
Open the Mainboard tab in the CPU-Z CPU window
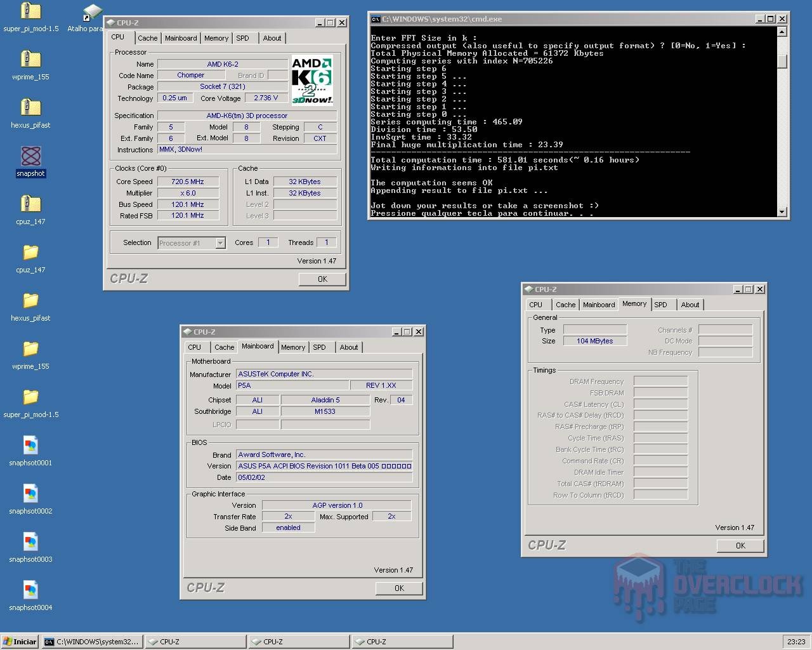point(181,38)
